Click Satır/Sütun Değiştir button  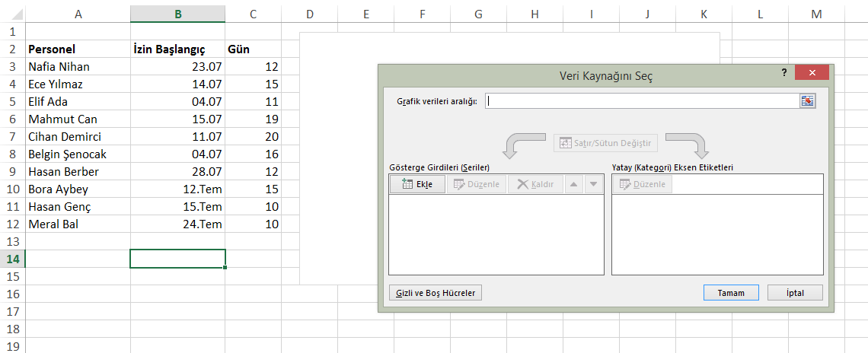pos(605,143)
